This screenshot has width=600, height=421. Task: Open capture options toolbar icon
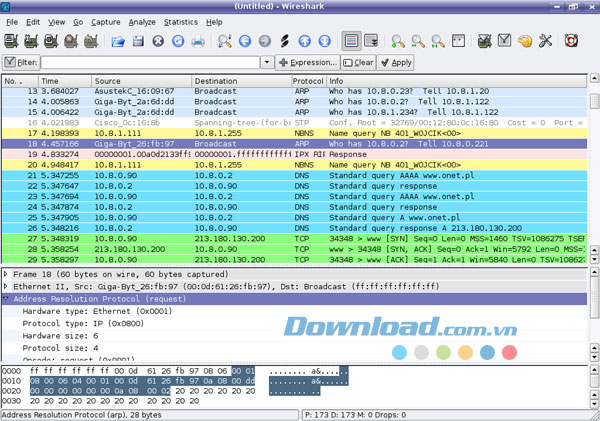31,41
